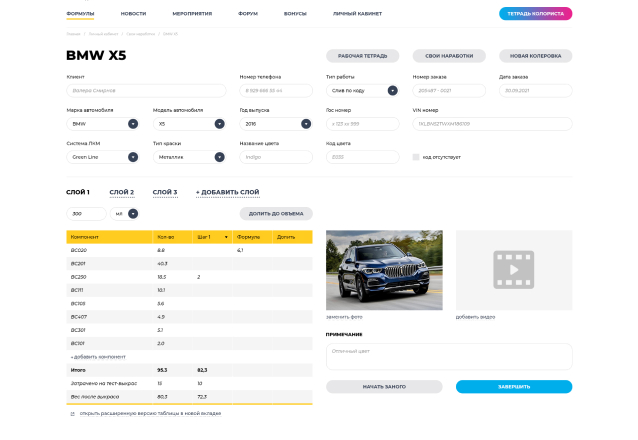The image size is (638, 440).
Task: Open the мл units dropdown
Action: click(x=132, y=213)
